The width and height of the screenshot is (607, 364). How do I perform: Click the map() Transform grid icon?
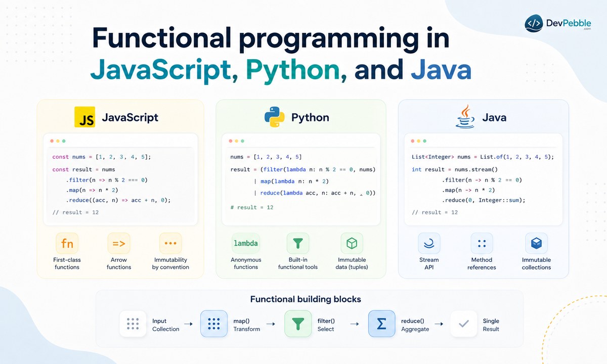click(x=214, y=324)
